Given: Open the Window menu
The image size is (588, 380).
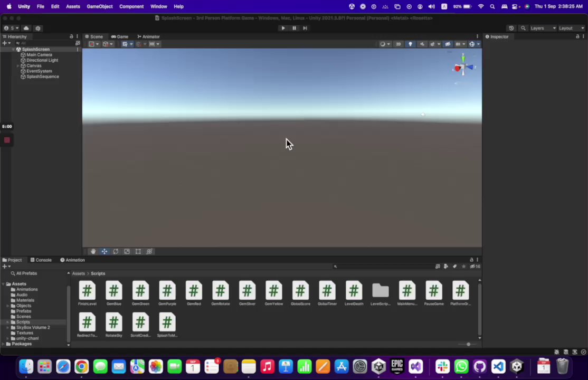Looking at the screenshot, I should pos(159,6).
